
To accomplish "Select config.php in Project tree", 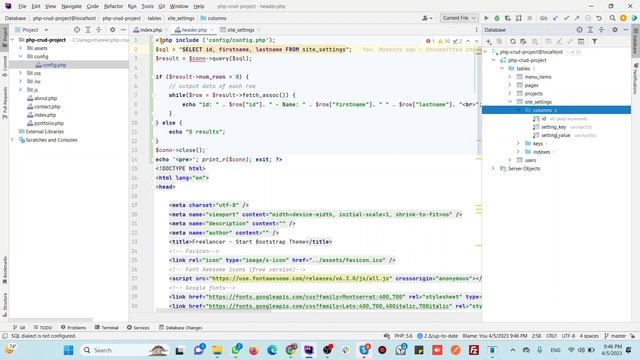I will pos(54,65).
